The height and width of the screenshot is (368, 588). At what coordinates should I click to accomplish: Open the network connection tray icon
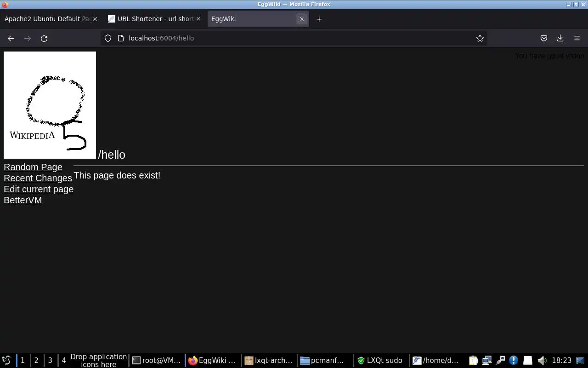(x=487, y=361)
